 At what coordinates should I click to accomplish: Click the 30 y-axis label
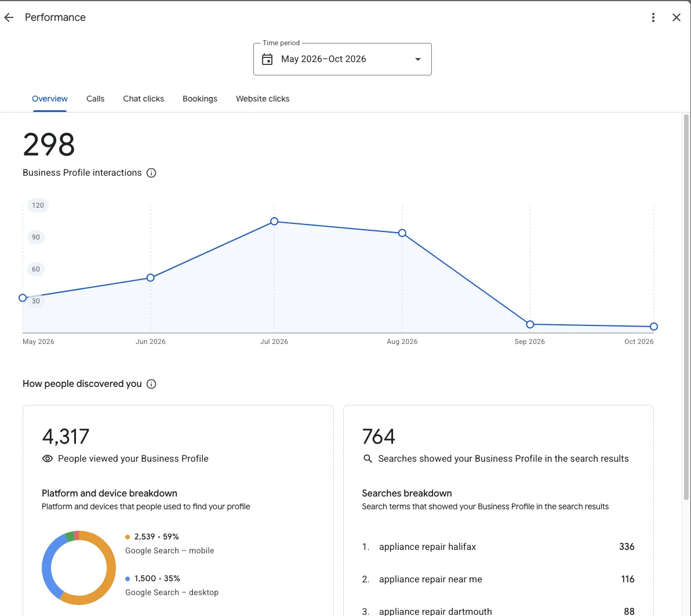(36, 301)
